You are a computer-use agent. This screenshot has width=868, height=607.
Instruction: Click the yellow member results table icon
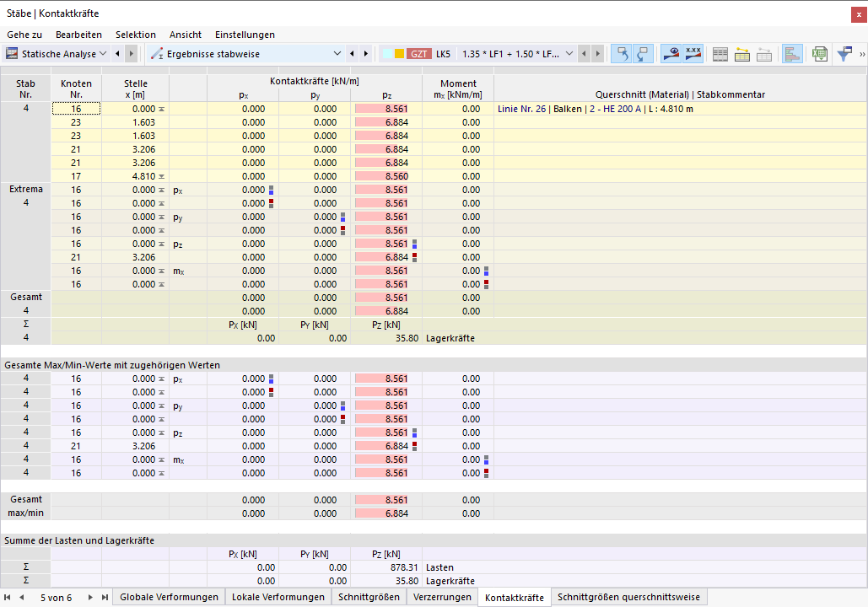tap(742, 54)
